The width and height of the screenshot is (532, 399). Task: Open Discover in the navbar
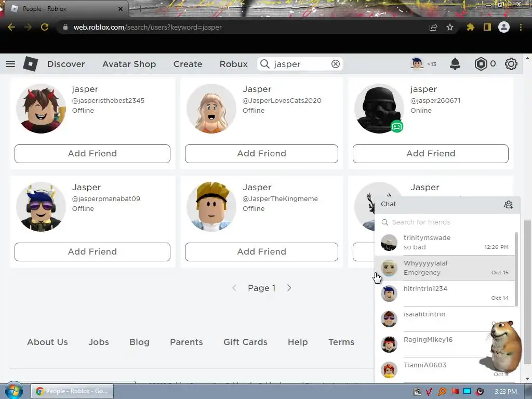click(66, 64)
